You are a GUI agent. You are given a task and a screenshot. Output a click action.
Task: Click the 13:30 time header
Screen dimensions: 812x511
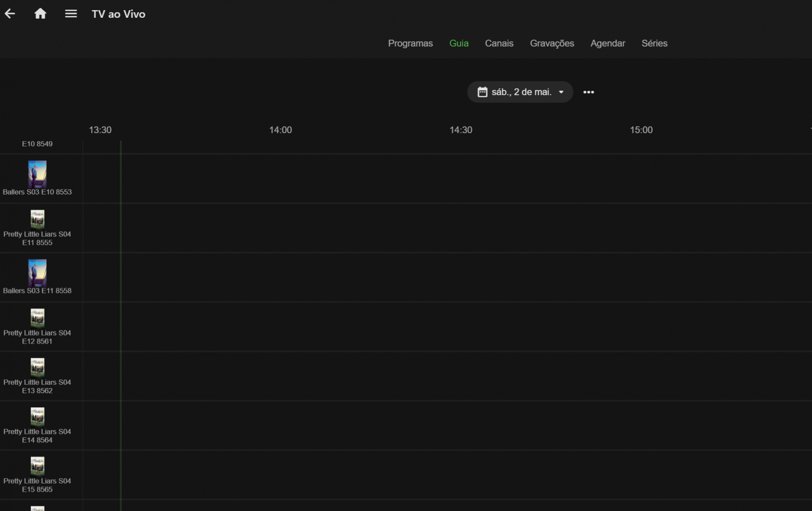point(100,130)
